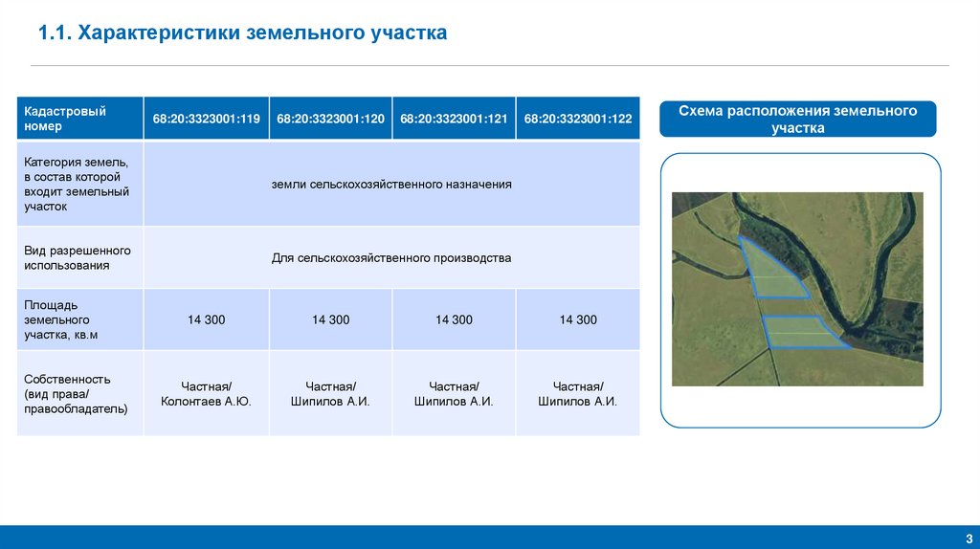Click the "Шипилов А.И." owner cell under :121
This screenshot has width=980, height=549.
pyautogui.click(x=454, y=393)
